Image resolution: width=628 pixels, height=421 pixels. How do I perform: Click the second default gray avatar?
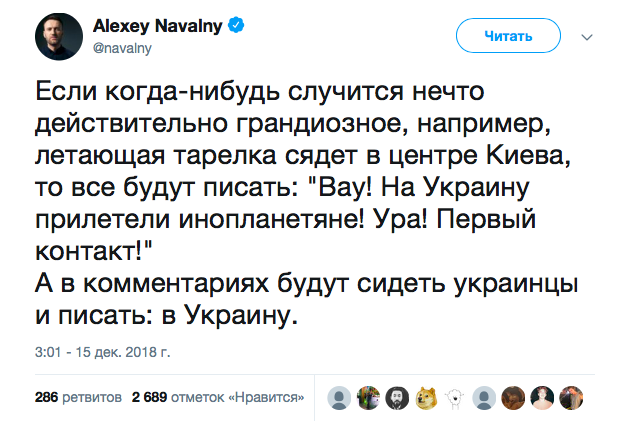tap(484, 395)
